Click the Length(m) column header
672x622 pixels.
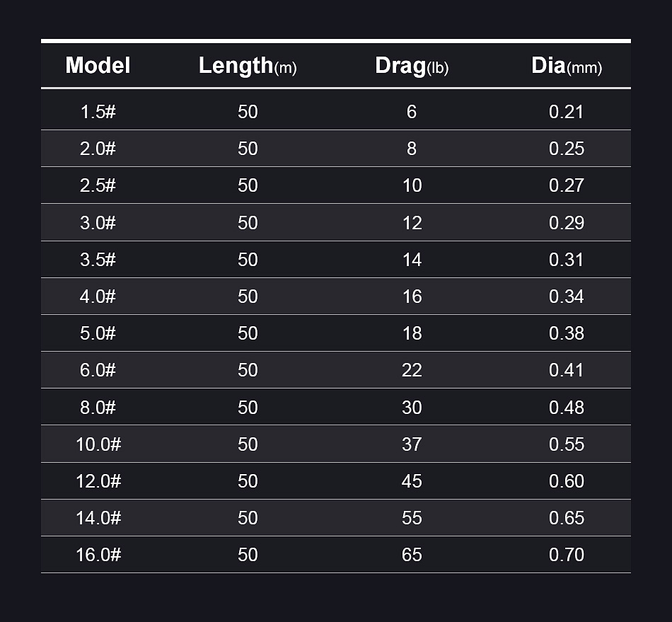[248, 66]
